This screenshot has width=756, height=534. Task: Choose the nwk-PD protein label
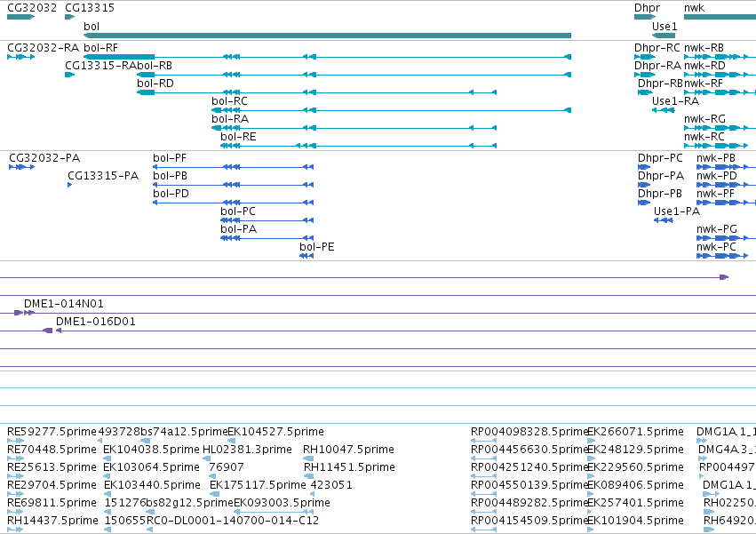click(717, 176)
